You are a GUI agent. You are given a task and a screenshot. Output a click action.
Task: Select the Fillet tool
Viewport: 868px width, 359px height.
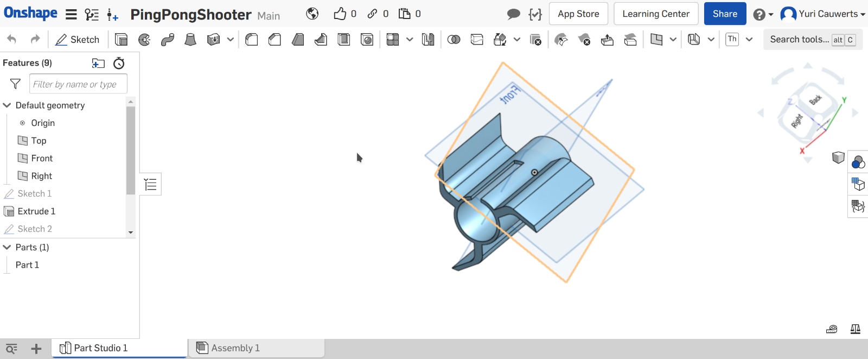point(252,39)
